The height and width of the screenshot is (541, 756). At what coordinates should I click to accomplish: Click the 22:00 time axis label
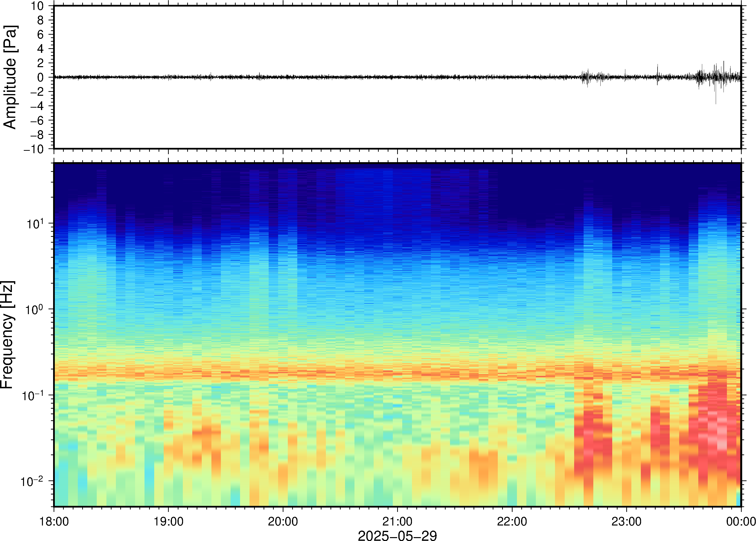[512, 521]
